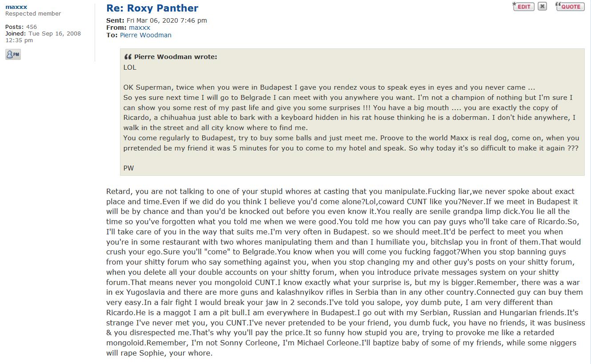Click maxxx in the From field
Viewport: 591px width, 364px height.
(140, 28)
